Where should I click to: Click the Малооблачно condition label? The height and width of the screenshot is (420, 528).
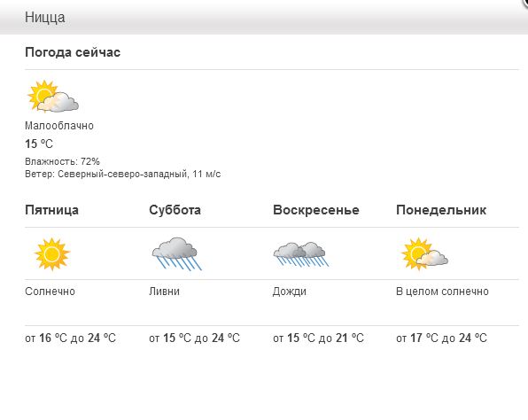(x=59, y=126)
